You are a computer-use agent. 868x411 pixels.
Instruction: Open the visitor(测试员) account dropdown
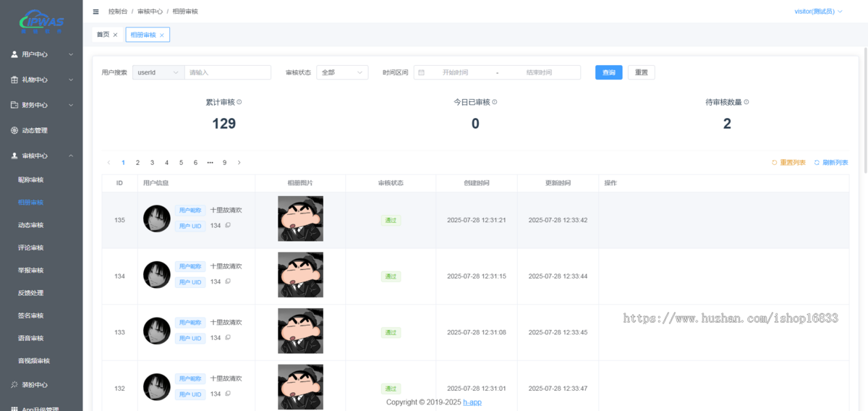tap(818, 12)
